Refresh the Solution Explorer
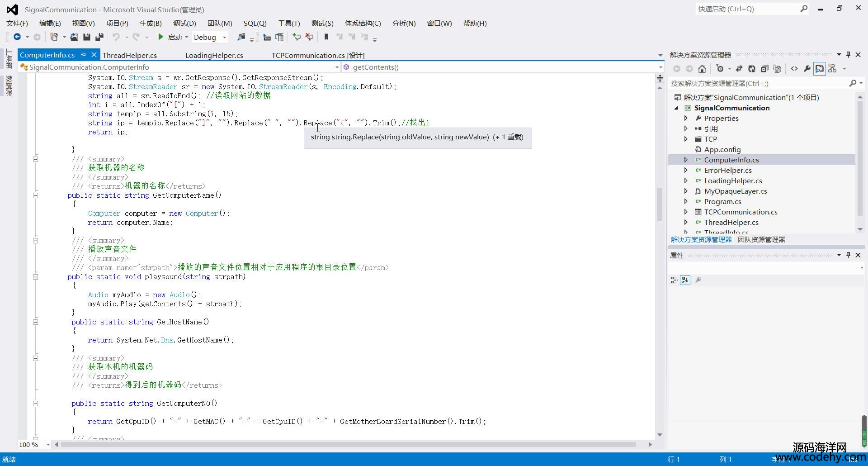 [751, 69]
